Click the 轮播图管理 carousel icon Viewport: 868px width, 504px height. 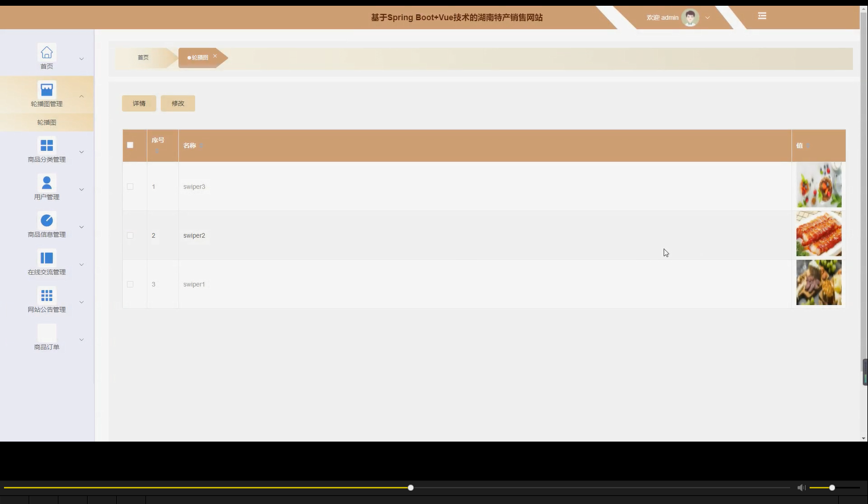47,89
